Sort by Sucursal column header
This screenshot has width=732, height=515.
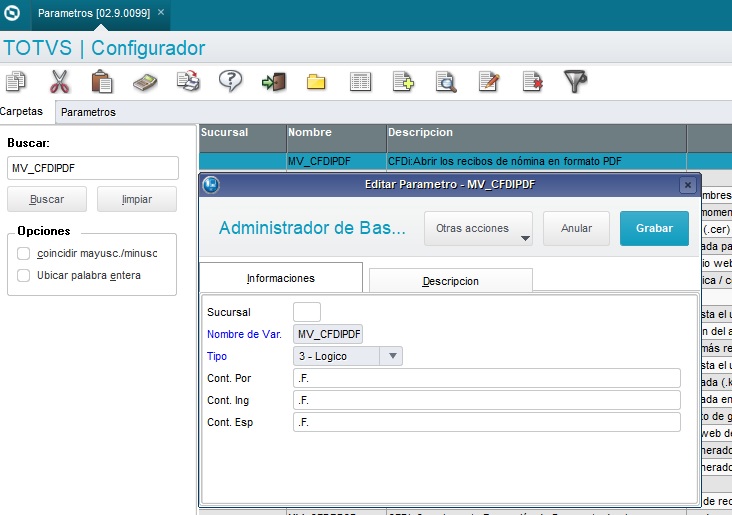pyautogui.click(x=242, y=138)
